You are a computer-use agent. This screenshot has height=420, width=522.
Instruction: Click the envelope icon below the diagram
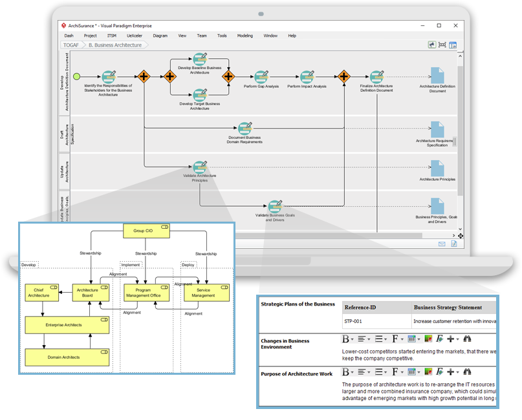click(x=442, y=244)
